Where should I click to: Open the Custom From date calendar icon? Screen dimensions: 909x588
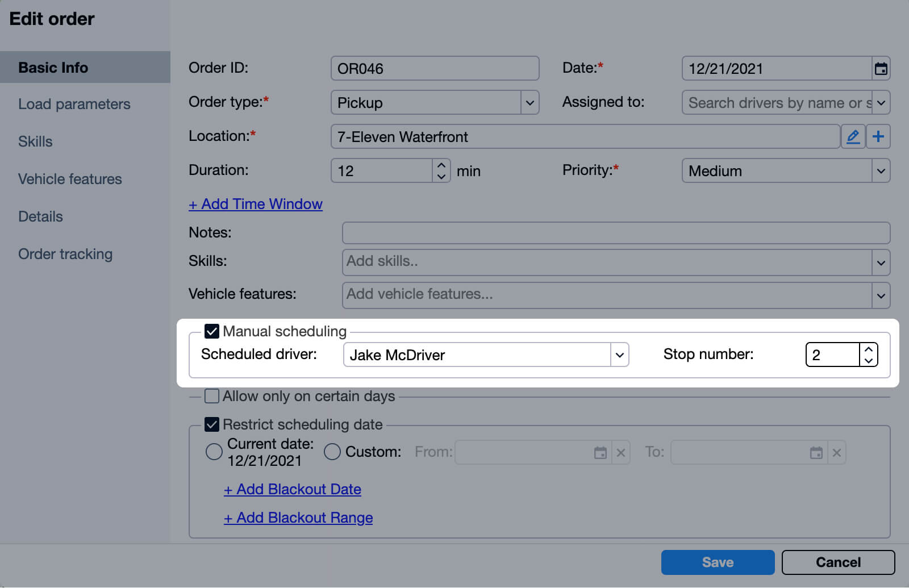(x=600, y=453)
